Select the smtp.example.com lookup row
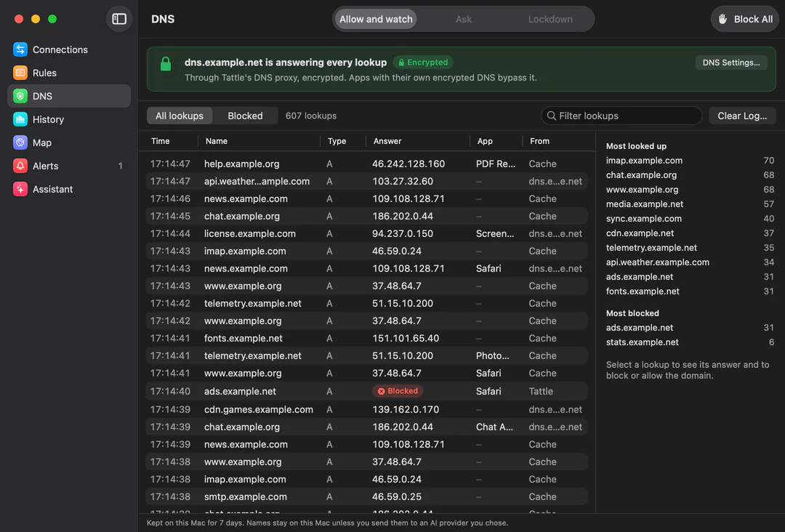Screen dimensions: 785x532 tap(366, 496)
